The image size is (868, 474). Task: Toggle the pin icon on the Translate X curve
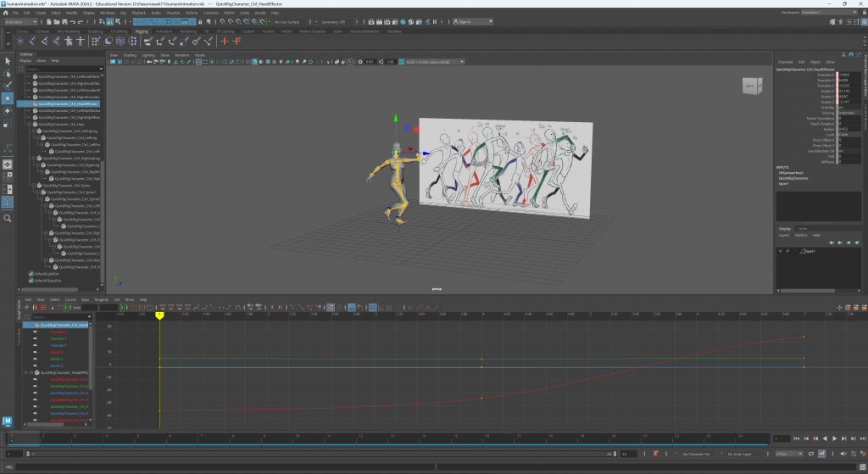tap(35, 332)
